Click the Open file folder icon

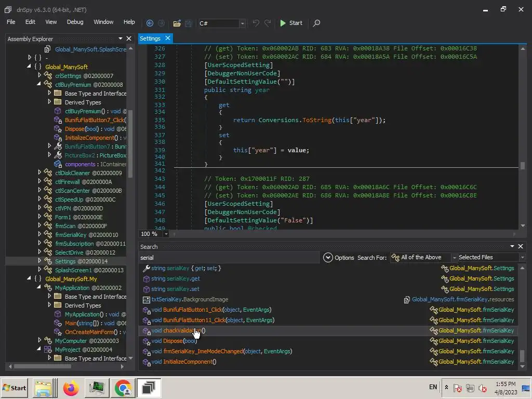tap(177, 23)
